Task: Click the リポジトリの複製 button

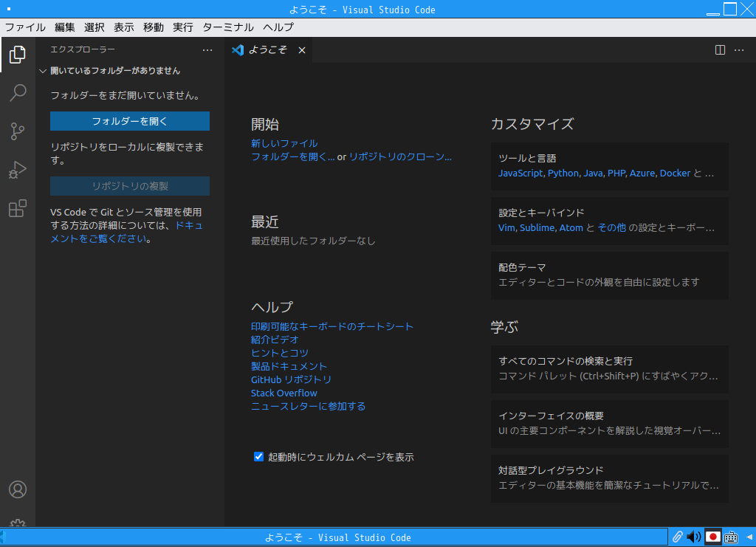Action: coord(130,186)
